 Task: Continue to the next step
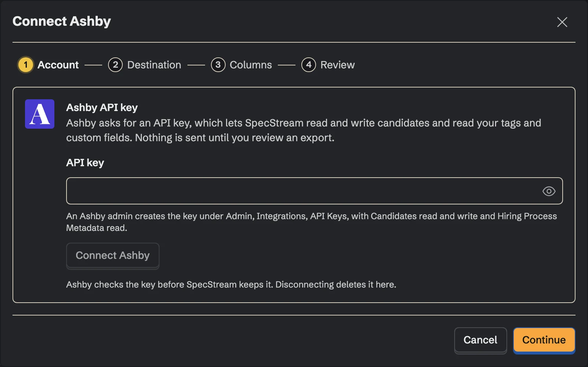click(544, 340)
